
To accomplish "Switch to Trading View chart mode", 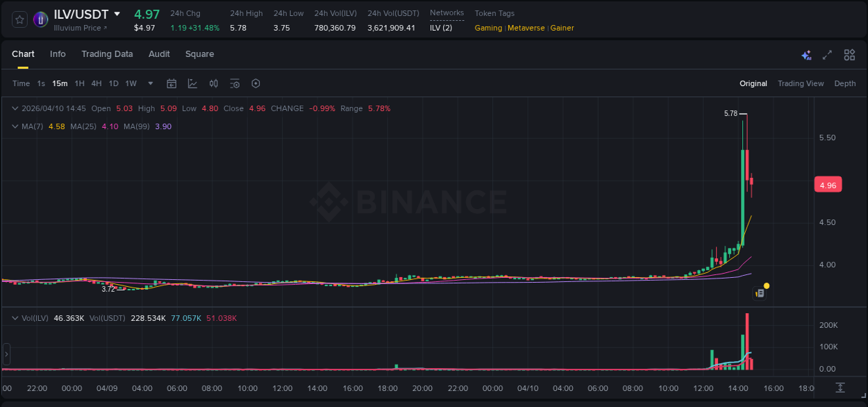I will pyautogui.click(x=801, y=83).
